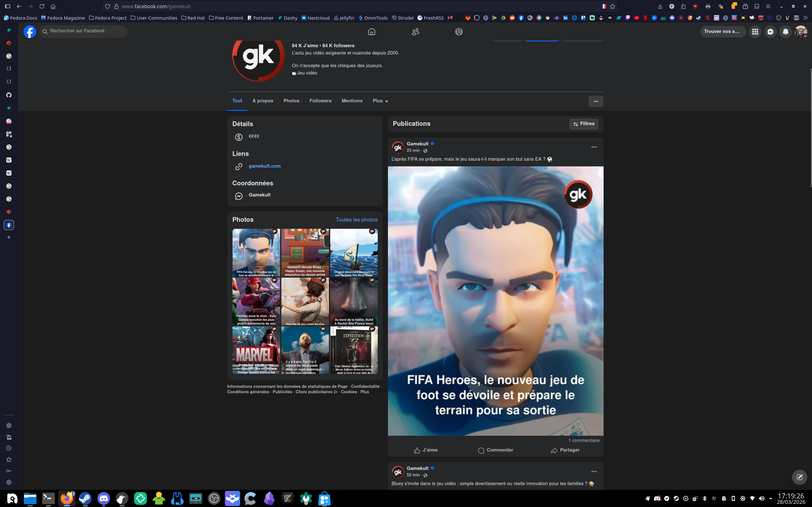Screen dimensions: 812x507
Task: Open options menu of FIFA Heroes post
Action: tap(593, 147)
